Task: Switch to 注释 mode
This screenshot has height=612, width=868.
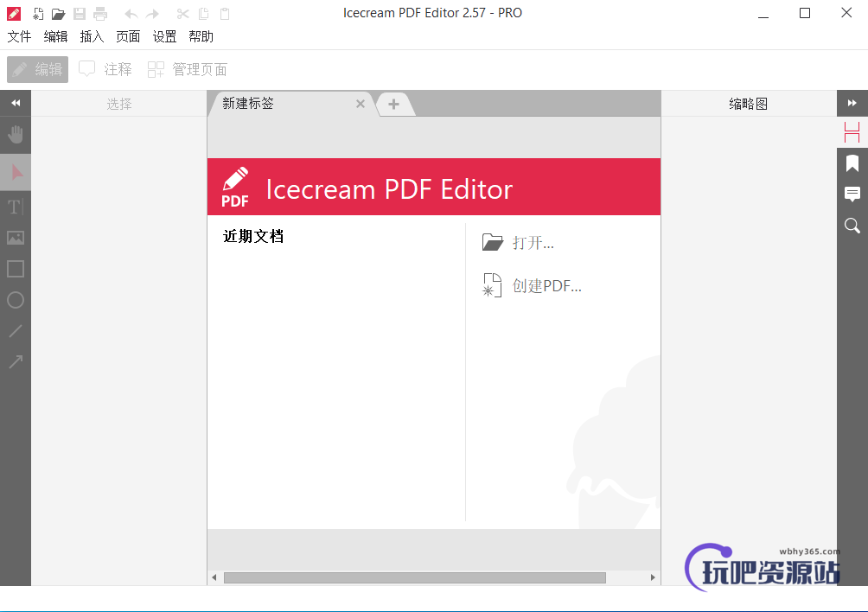Action: point(105,69)
